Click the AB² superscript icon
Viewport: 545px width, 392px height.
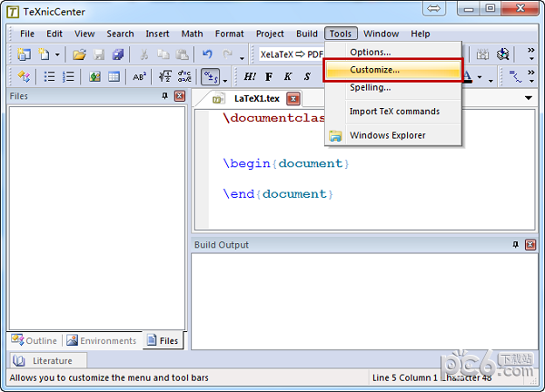click(x=139, y=76)
